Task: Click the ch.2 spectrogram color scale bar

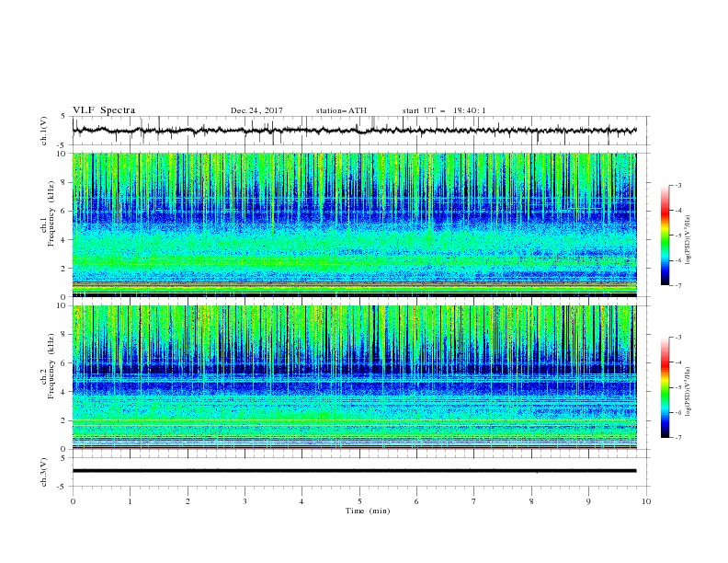Action: (x=665, y=387)
